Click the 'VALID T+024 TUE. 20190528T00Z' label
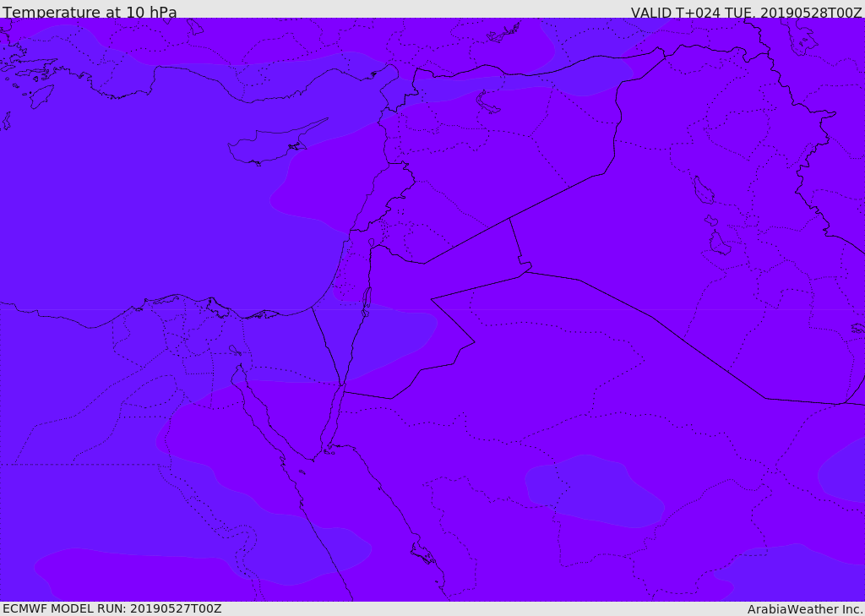The image size is (865, 616). point(747,12)
